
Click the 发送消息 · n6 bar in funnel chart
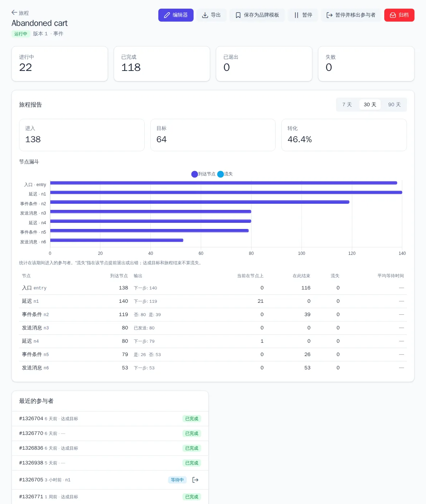click(x=117, y=240)
